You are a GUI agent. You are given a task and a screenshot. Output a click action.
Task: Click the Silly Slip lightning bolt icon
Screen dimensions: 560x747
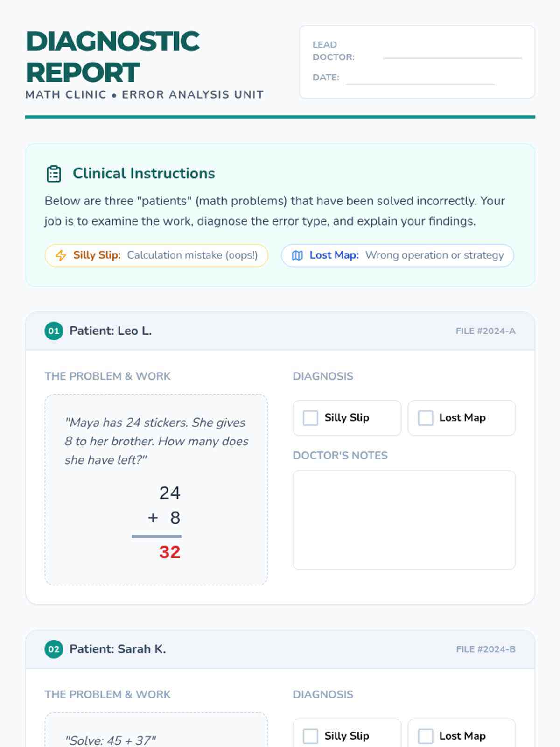coord(61,255)
